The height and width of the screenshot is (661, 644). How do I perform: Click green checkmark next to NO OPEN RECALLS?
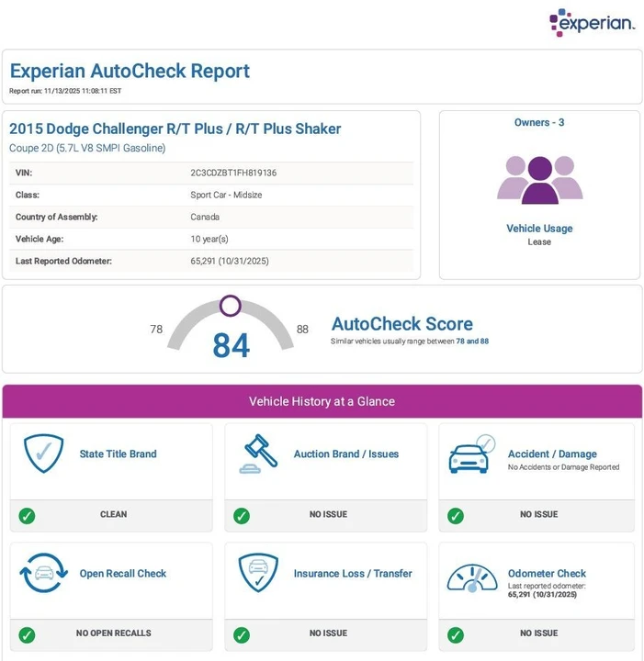click(27, 634)
